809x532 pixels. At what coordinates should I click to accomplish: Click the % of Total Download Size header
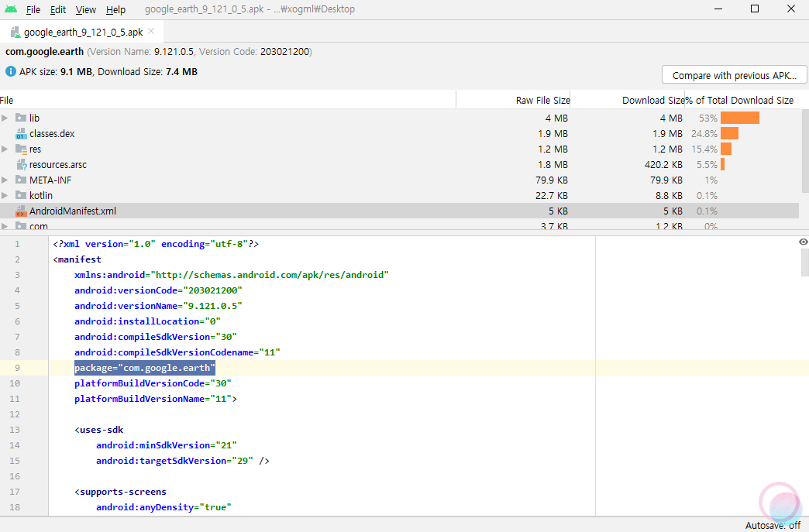point(740,100)
